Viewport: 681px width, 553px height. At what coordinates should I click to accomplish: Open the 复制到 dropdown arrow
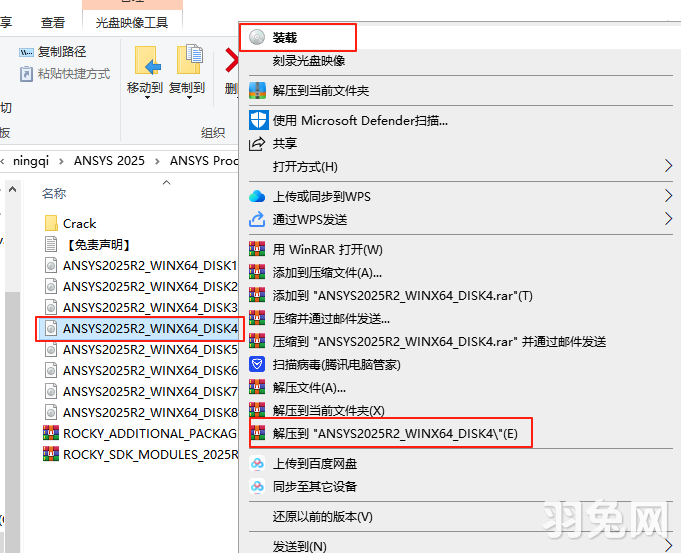[x=189, y=98]
